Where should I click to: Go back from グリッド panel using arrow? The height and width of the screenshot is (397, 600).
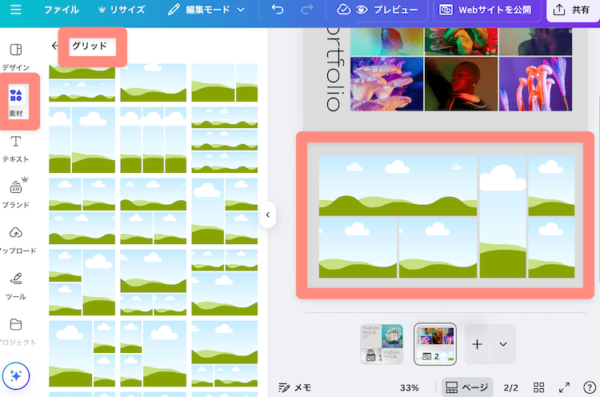tap(55, 46)
